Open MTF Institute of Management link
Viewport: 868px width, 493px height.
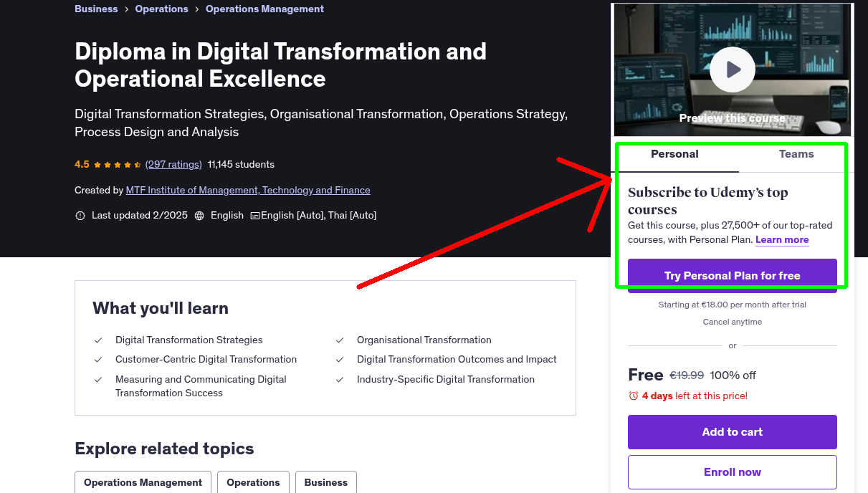coord(248,190)
